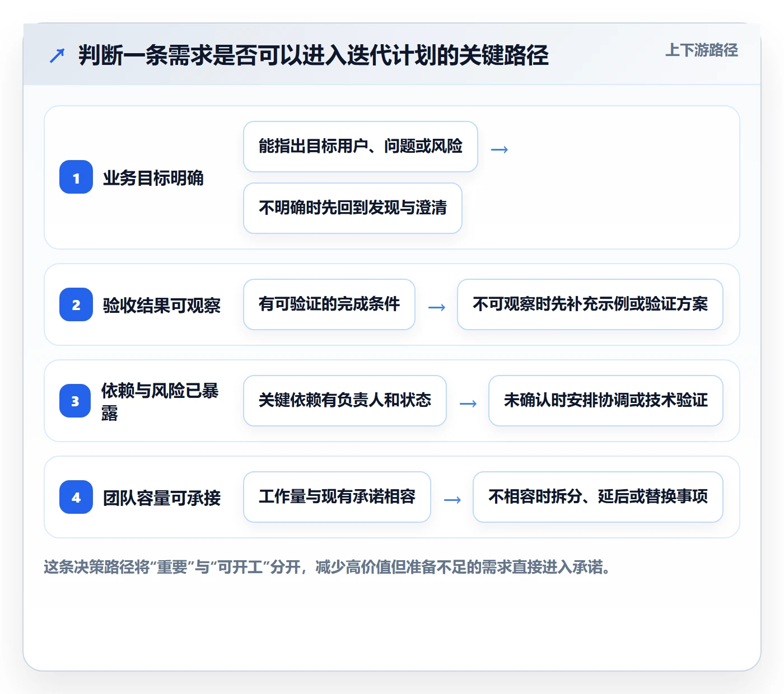Open the 能指出目标用户、问题或风险 box
The height and width of the screenshot is (694, 784).
coord(361,147)
